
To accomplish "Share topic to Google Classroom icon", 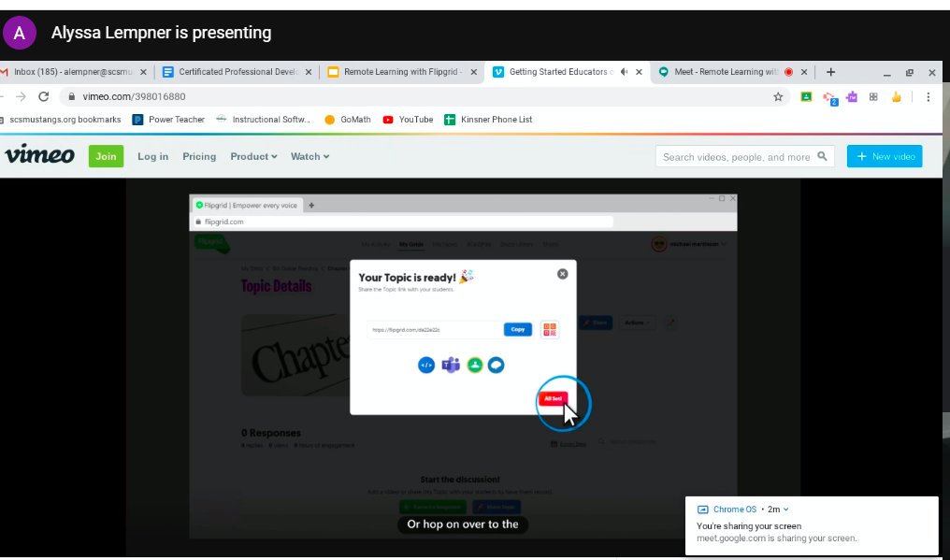I will pyautogui.click(x=474, y=365).
